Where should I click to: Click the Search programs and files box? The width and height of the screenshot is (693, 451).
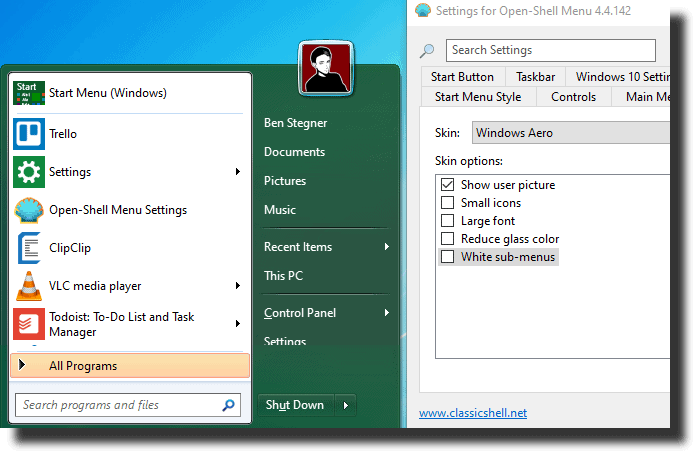(128, 405)
